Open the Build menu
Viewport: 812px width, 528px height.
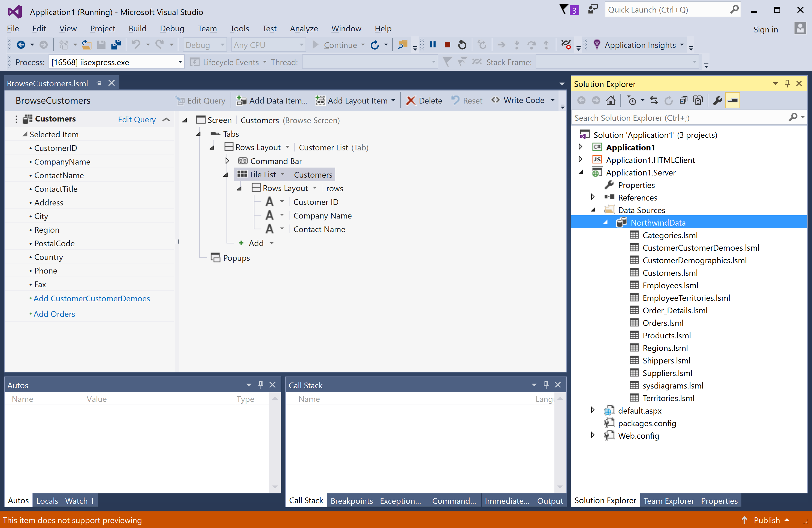137,29
